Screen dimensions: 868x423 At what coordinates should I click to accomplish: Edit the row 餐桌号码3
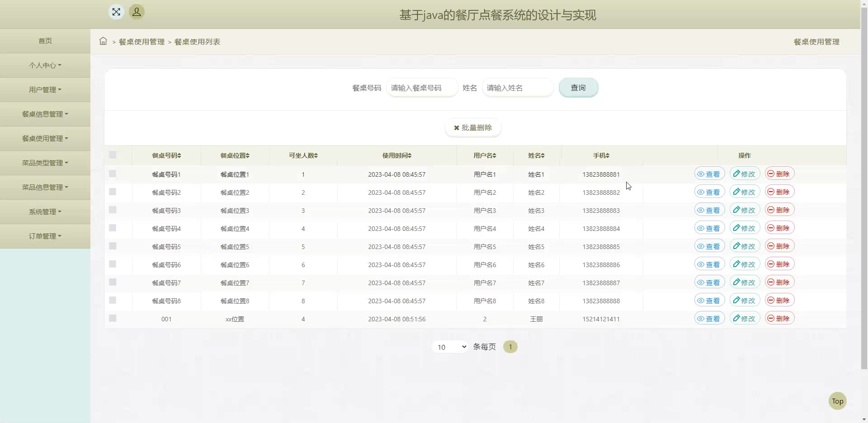click(x=745, y=210)
